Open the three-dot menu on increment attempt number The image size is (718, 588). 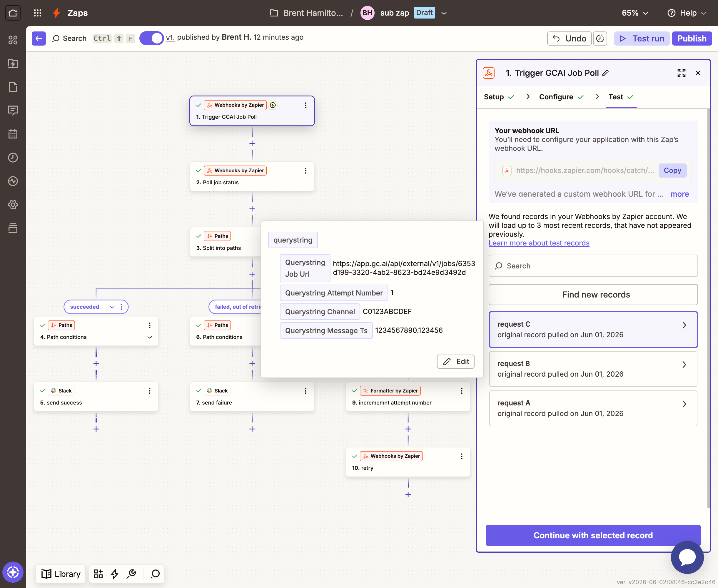click(x=461, y=391)
